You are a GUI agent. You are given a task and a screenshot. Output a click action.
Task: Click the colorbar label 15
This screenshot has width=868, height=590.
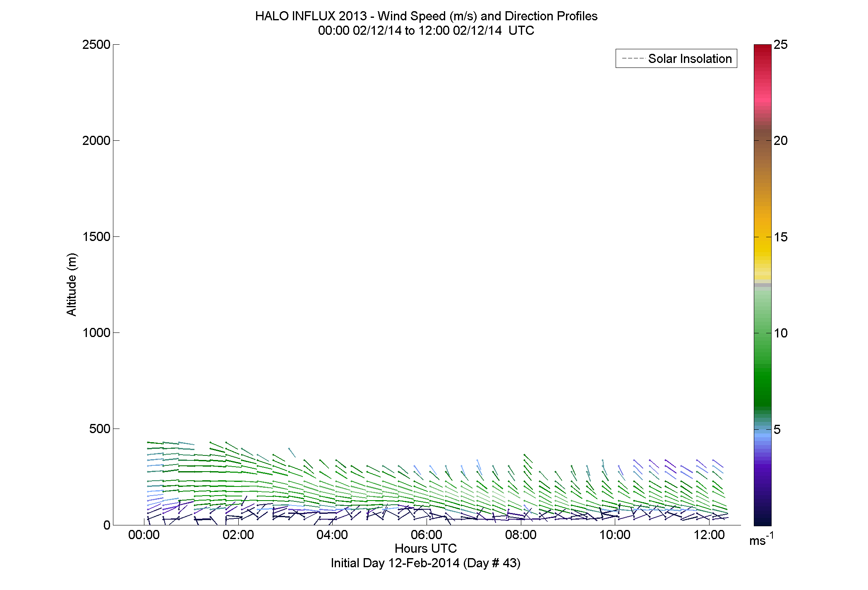[781, 237]
